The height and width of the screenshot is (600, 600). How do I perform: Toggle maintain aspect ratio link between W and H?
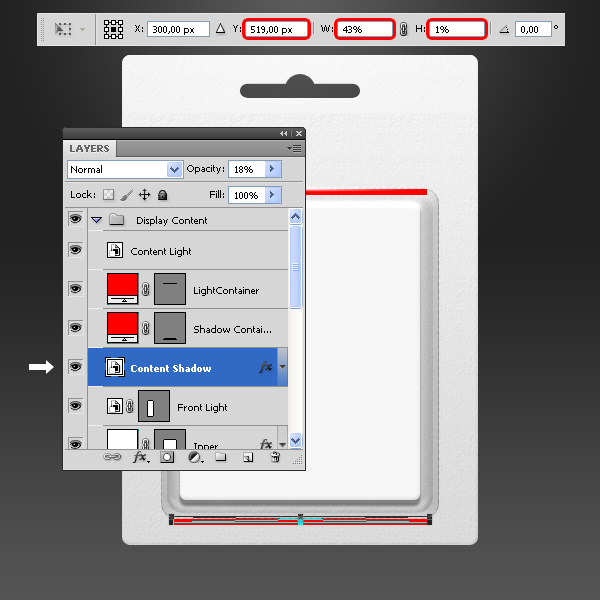[x=404, y=30]
